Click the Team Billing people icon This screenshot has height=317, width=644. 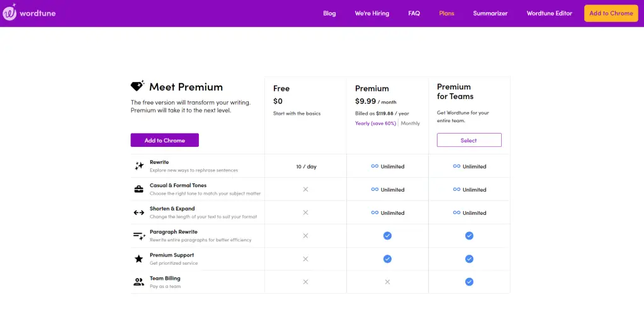click(x=139, y=282)
